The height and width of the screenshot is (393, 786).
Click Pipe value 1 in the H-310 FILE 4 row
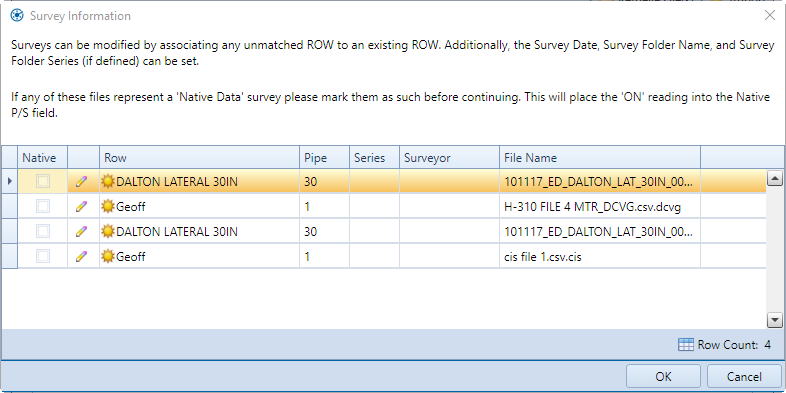pyautogui.click(x=307, y=207)
